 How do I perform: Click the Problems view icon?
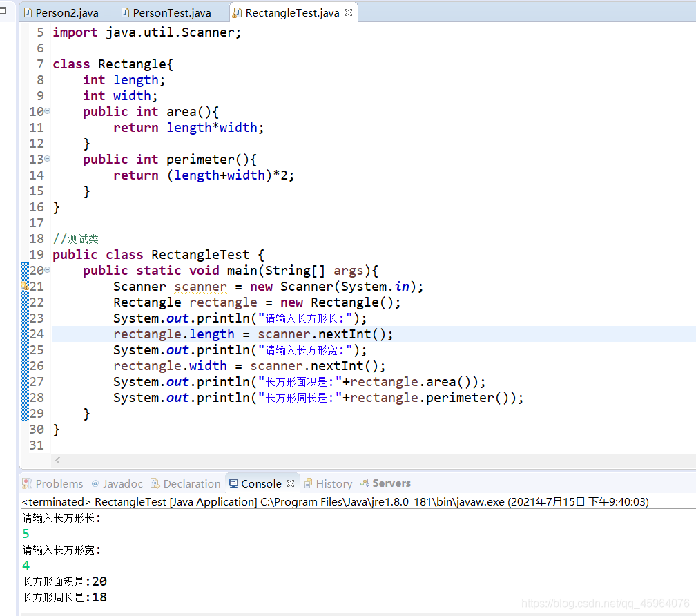click(x=27, y=483)
